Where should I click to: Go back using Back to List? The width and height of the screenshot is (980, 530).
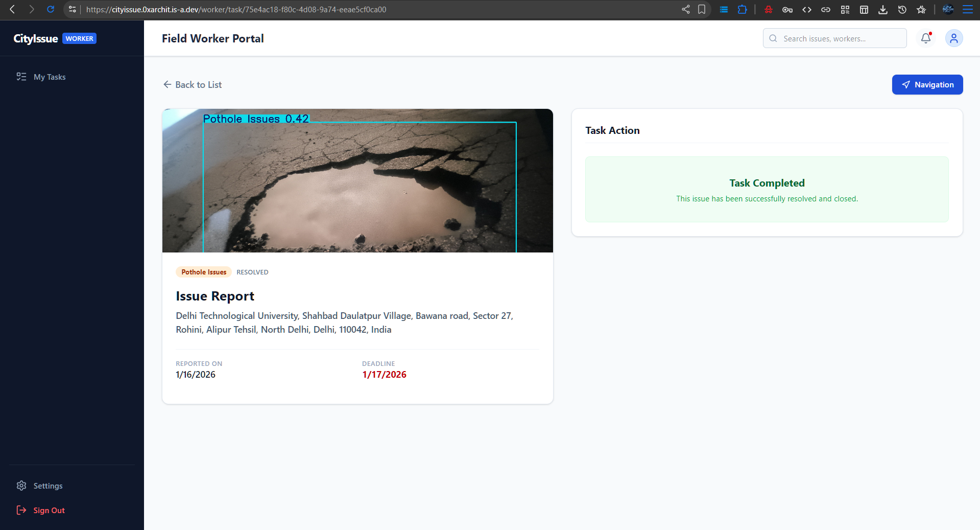pos(193,85)
